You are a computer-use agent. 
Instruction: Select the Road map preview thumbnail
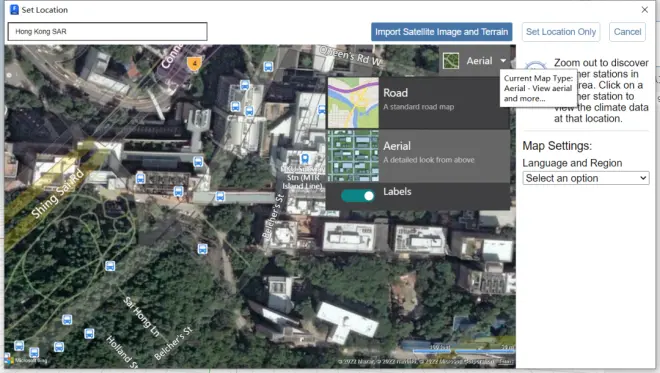353,103
